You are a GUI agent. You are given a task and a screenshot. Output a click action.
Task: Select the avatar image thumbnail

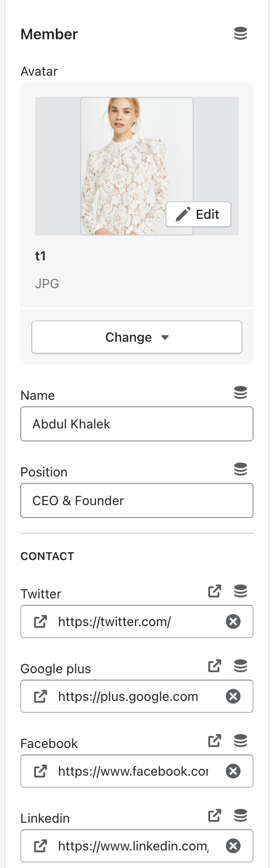(x=137, y=166)
